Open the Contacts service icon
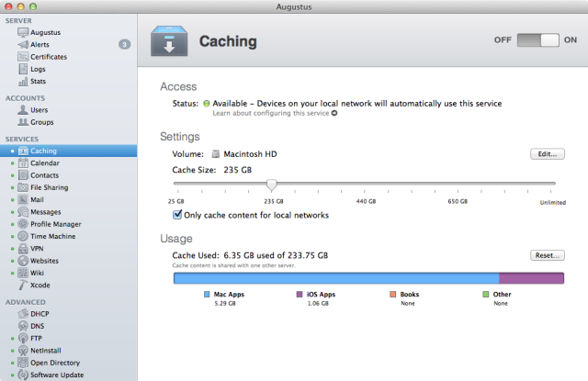The height and width of the screenshot is (381, 588). (x=23, y=175)
